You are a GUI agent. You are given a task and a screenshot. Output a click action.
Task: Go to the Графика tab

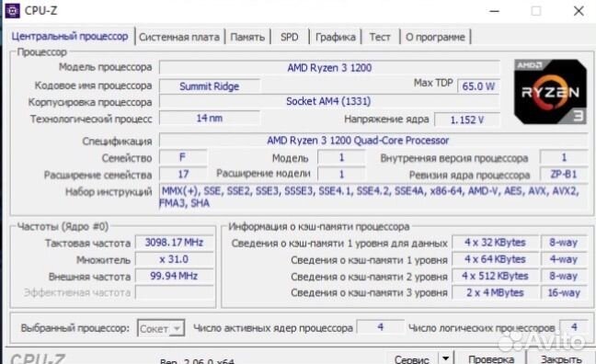pyautogui.click(x=335, y=37)
